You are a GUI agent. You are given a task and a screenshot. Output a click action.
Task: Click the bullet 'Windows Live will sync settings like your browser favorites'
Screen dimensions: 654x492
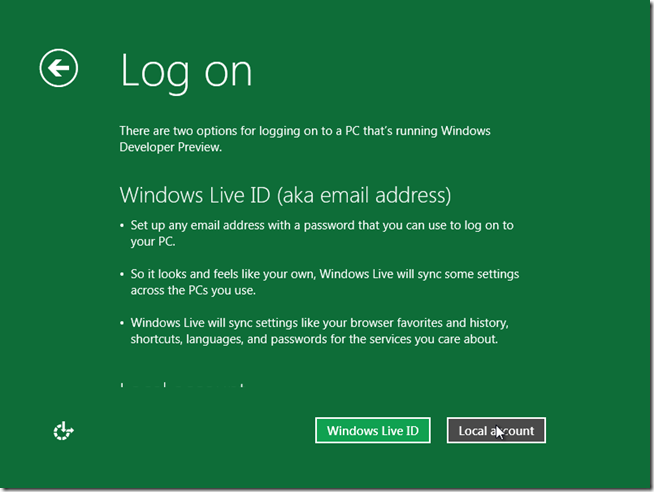(x=319, y=331)
